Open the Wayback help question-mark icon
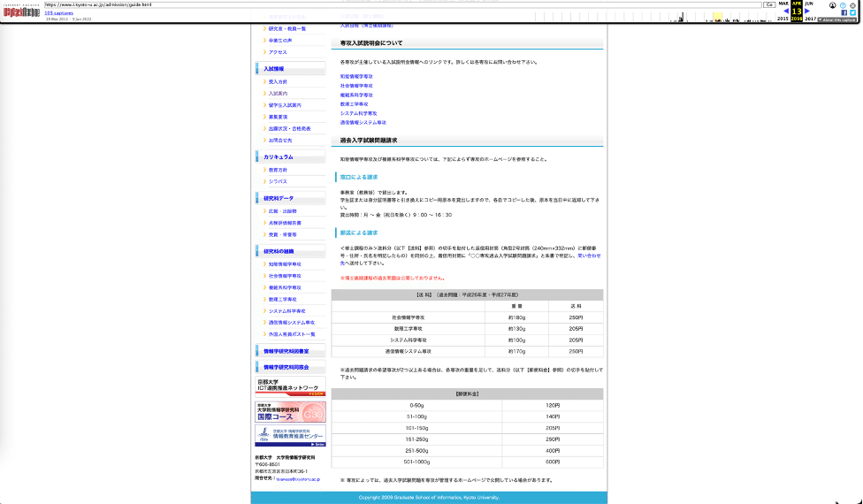Image resolution: width=863 pixels, height=504 pixels. click(x=843, y=5)
